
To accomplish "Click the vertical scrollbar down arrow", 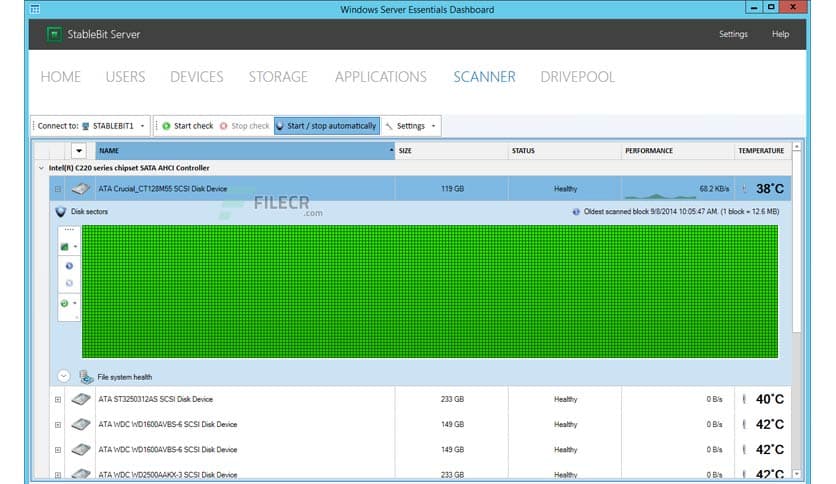I will [797, 473].
